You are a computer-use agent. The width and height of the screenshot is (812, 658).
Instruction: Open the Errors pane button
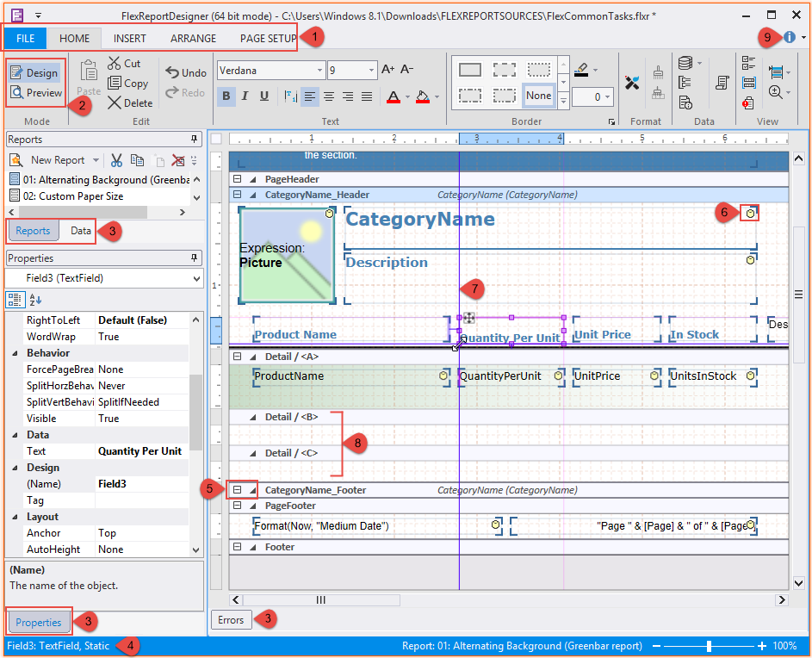tap(231, 620)
